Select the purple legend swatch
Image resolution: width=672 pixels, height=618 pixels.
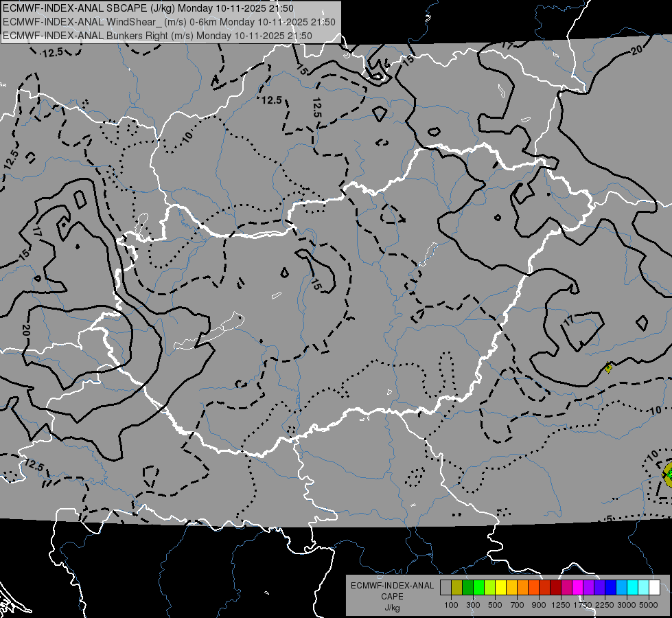pos(589,588)
